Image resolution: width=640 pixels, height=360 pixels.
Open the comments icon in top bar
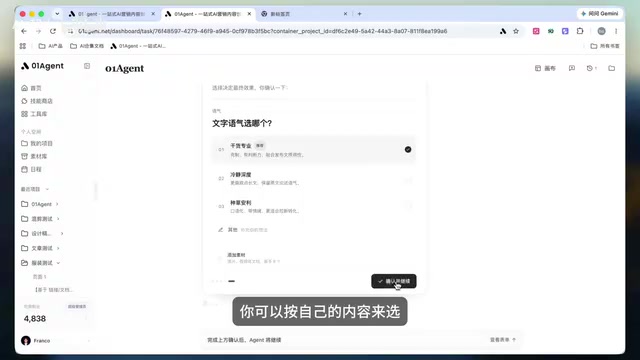coord(572,68)
